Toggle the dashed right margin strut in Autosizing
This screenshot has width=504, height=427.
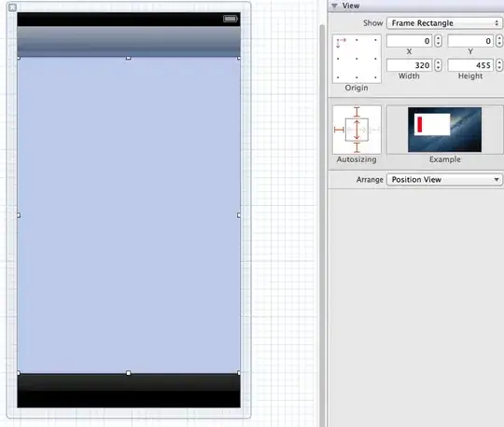click(x=374, y=130)
